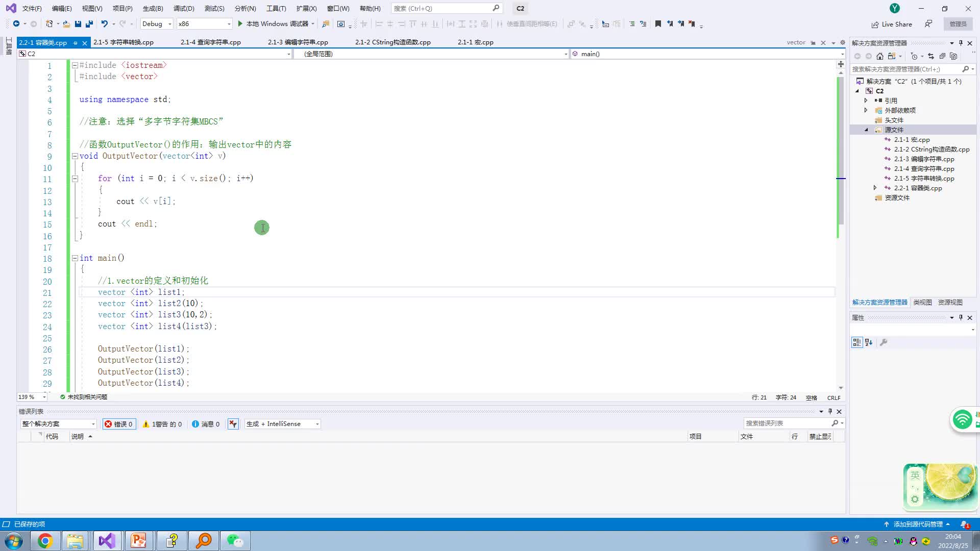Viewport: 980px width, 551px height.
Task: Open the main() member dropdown
Action: pyautogui.click(x=708, y=54)
